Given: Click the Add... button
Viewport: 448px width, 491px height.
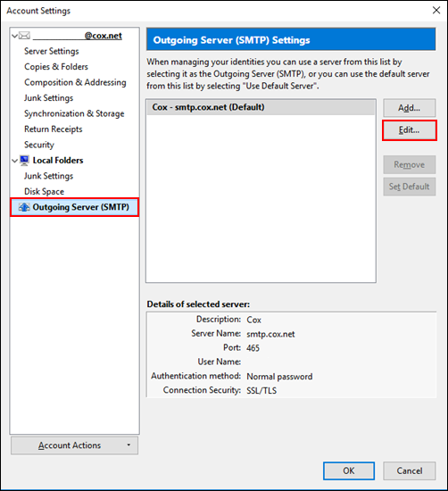Looking at the screenshot, I should tap(410, 108).
